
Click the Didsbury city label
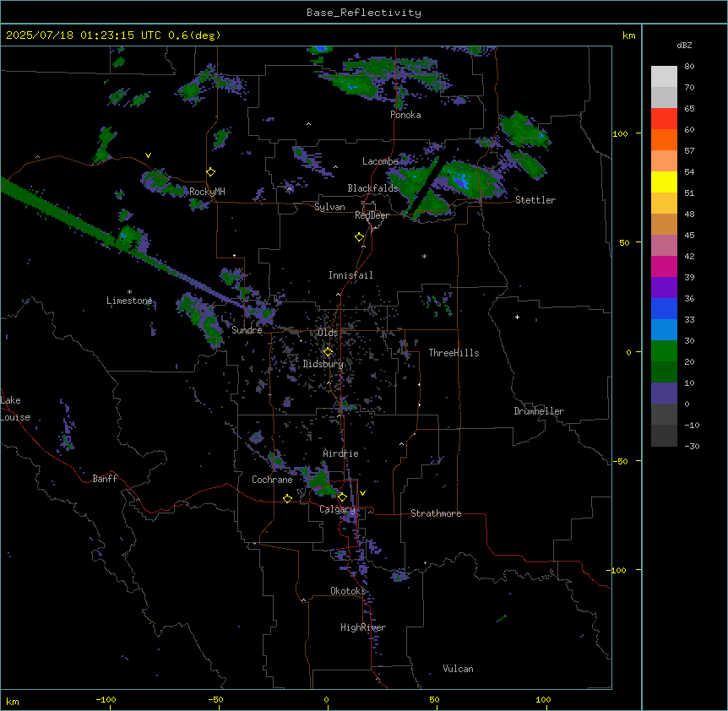[x=323, y=364]
